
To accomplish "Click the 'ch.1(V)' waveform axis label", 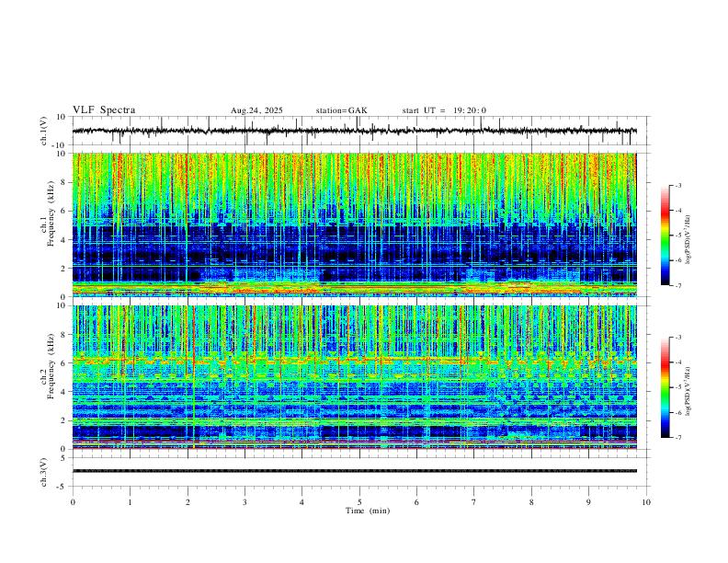I will click(x=44, y=131).
